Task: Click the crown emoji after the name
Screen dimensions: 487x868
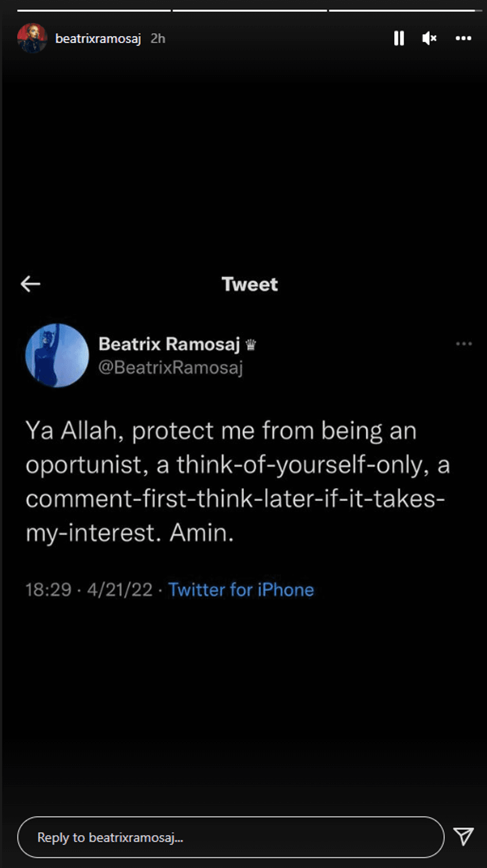Action: [x=251, y=345]
